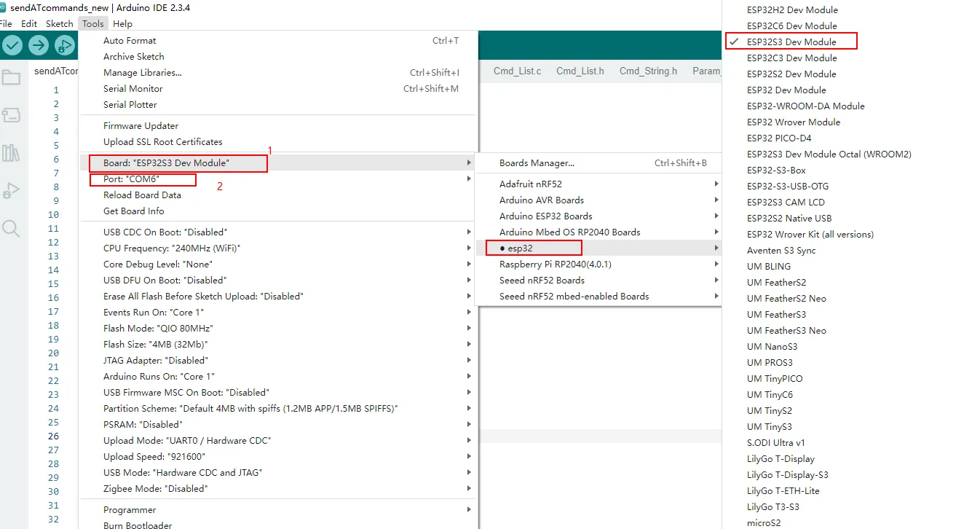Click the Start Debugging toolbar icon
Viewport: 980px width, 529px height.
[65, 46]
